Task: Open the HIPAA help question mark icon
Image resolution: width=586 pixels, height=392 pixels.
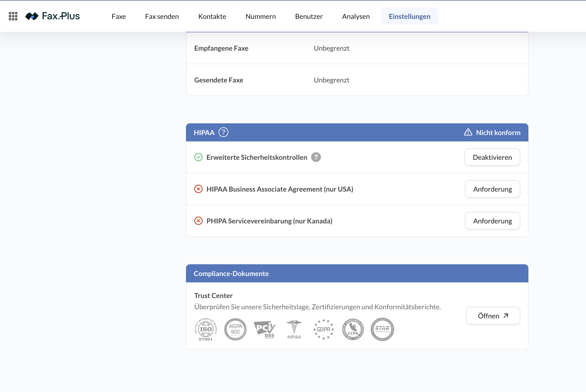Action: 223,132
